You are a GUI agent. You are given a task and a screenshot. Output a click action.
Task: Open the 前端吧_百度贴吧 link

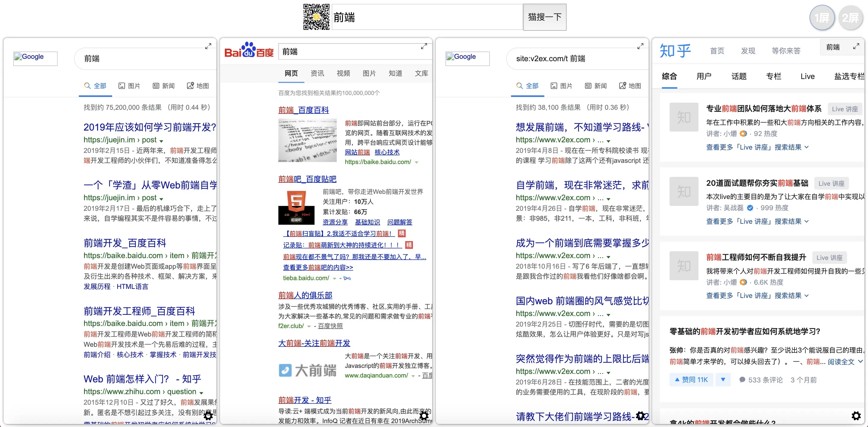point(307,179)
